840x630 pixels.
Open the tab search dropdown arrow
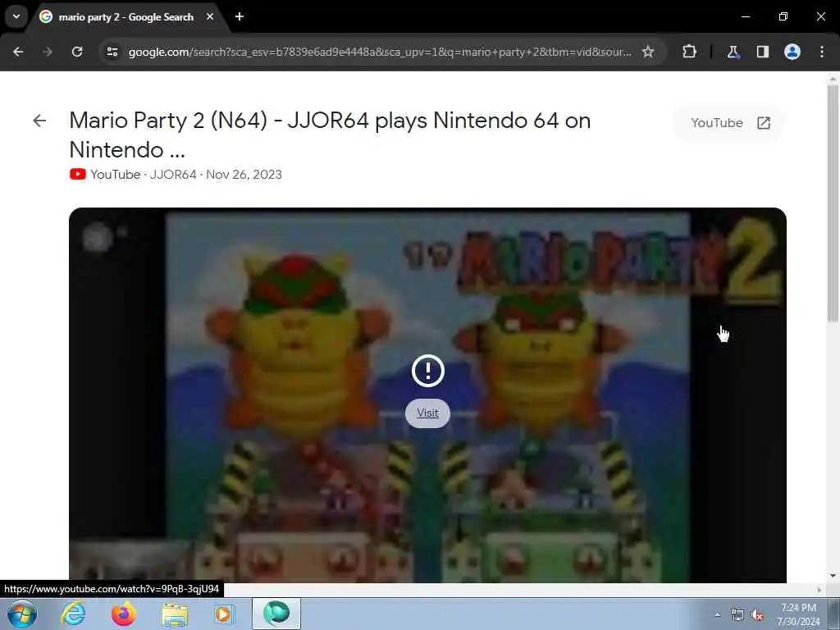(x=16, y=16)
